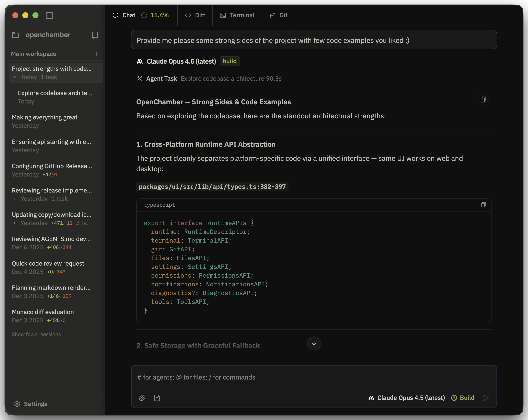Open Configuring GitHub Release session
528x420 pixels.
56,170
